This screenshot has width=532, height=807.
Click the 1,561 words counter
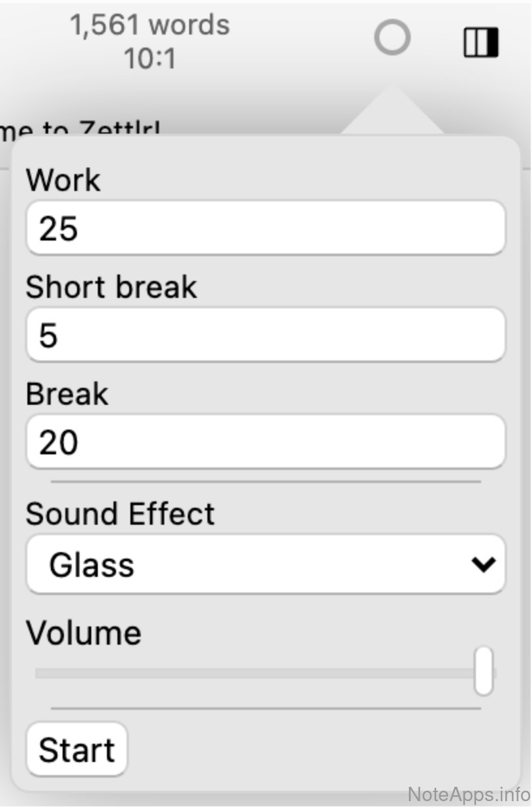click(x=150, y=26)
